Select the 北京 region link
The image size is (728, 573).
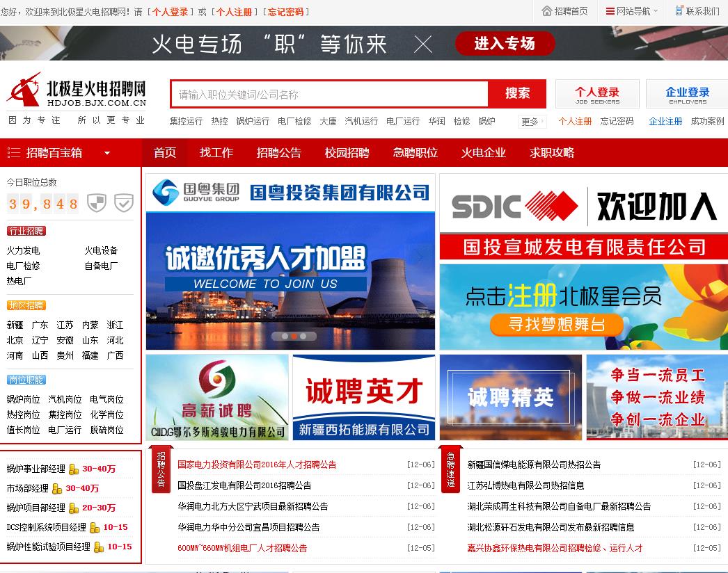(x=15, y=340)
